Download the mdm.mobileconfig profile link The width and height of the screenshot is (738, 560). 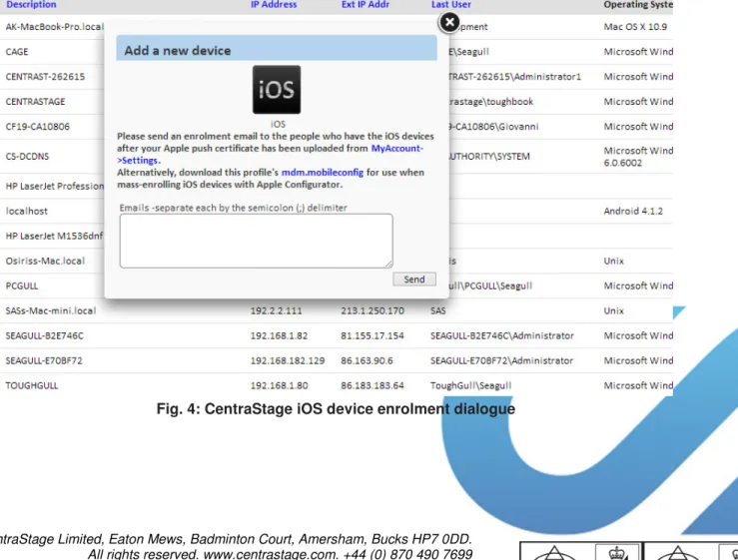pyautogui.click(x=323, y=173)
